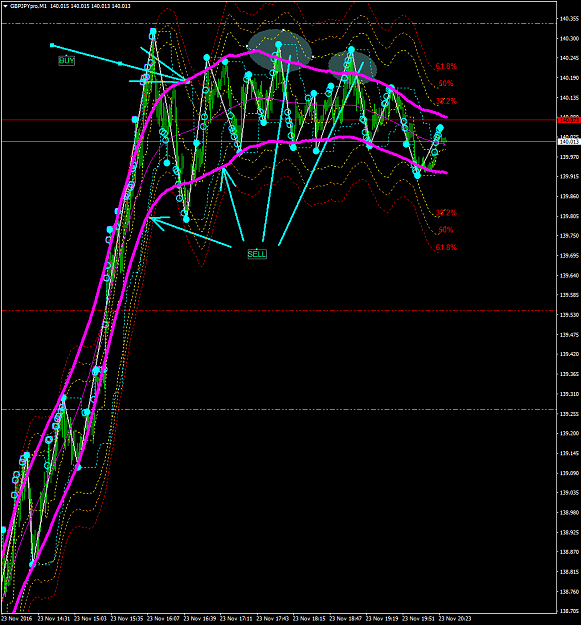The image size is (581, 625).
Task: Click the 23 Nov 17:43 time label
Action: pos(271,619)
